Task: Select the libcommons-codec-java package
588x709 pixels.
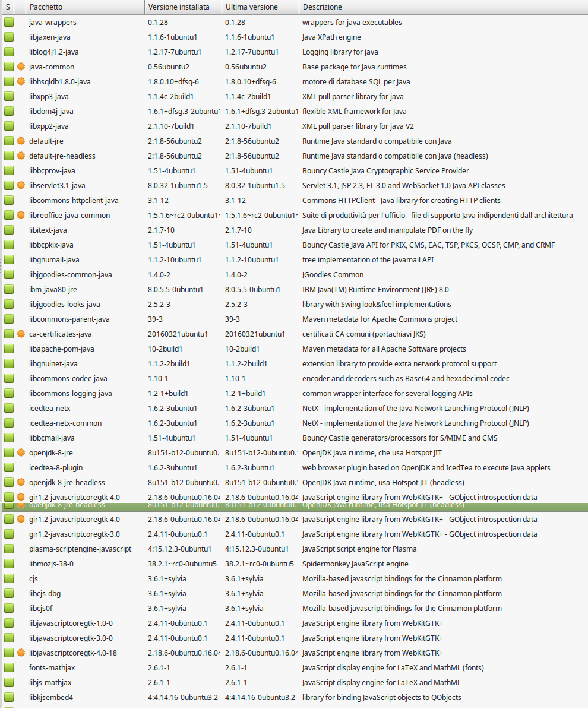Action: click(68, 378)
